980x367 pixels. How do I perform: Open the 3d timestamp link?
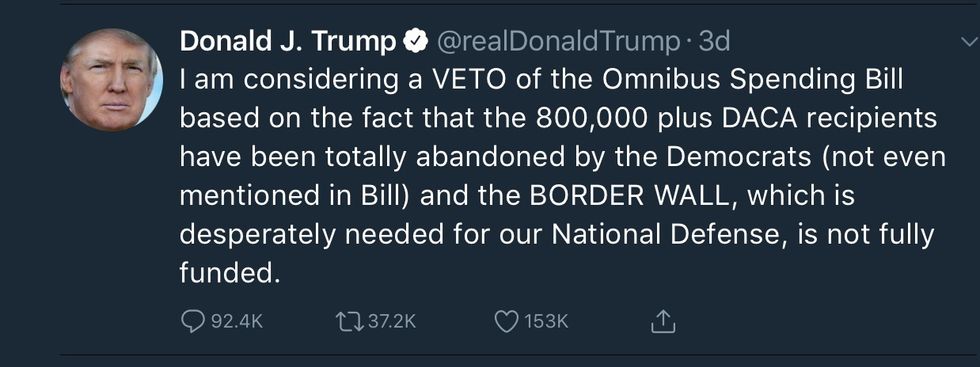713,42
